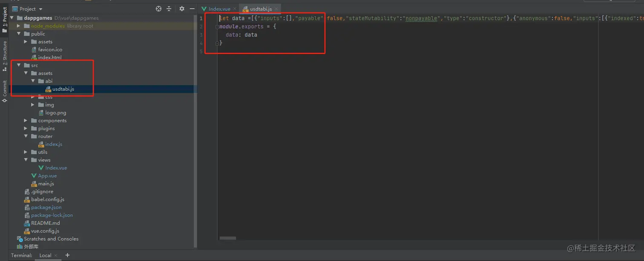Expand the utils folder
Viewport: 644px width, 261px height.
[x=26, y=152]
